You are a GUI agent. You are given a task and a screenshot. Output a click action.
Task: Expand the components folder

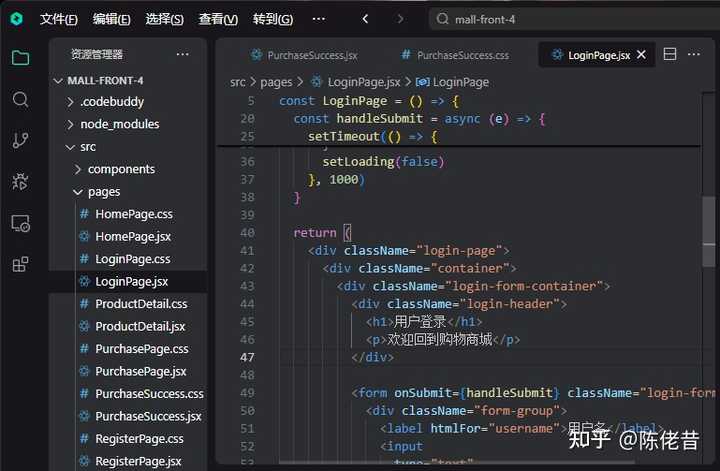(120, 169)
